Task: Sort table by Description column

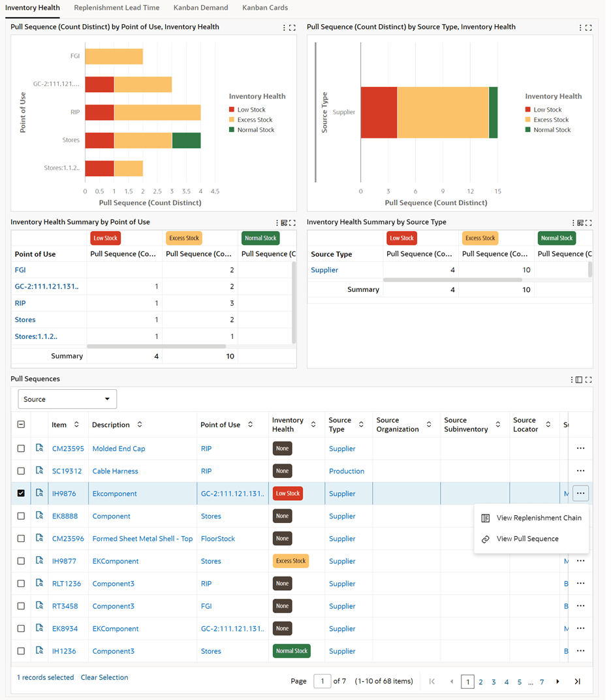Action: [x=140, y=424]
